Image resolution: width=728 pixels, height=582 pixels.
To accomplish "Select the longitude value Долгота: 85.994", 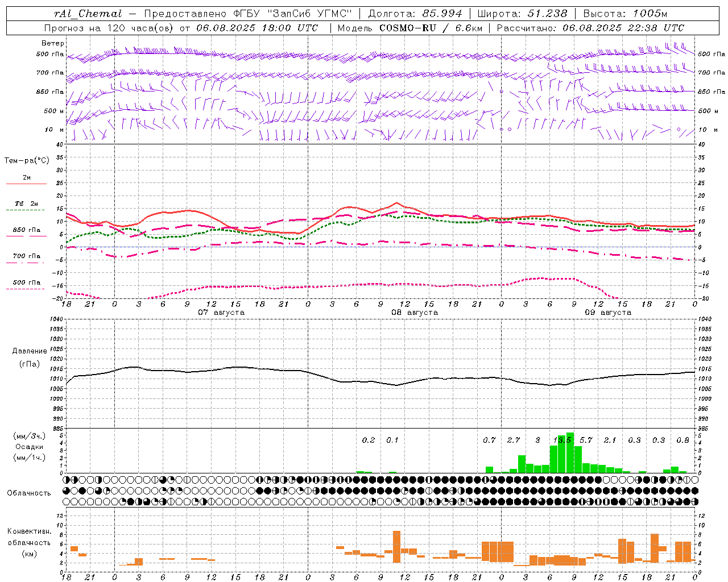I will click(x=415, y=14).
